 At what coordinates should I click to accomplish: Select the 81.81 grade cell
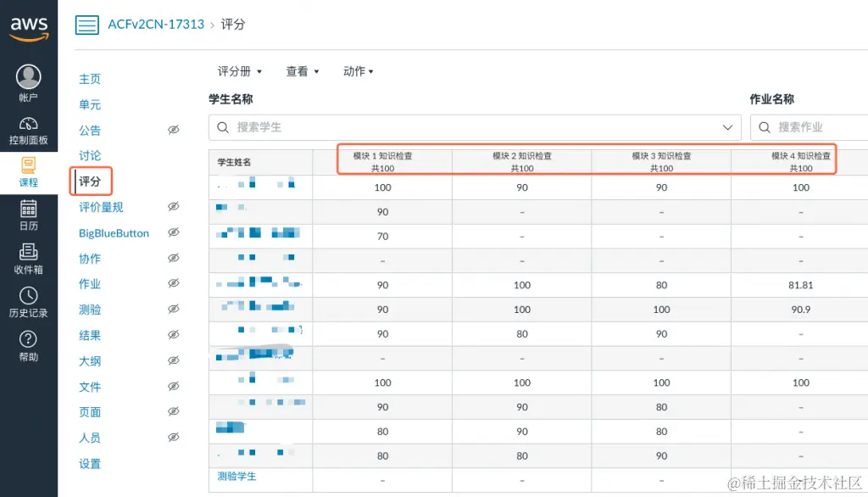pos(800,285)
